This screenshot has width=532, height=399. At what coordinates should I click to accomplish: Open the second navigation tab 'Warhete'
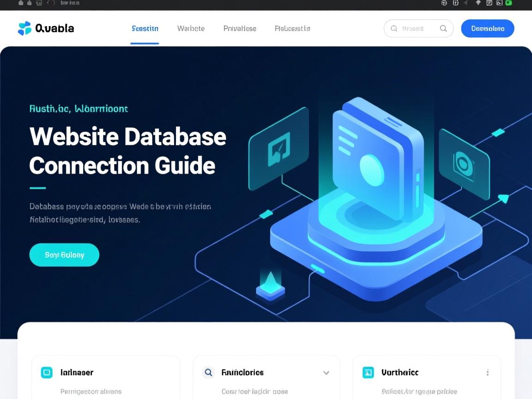point(191,29)
